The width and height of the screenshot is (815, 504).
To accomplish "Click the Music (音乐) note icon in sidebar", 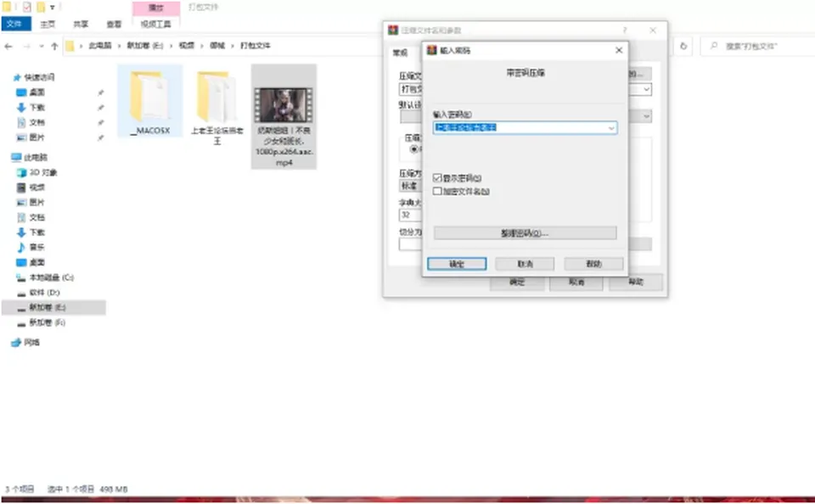I will (x=21, y=247).
